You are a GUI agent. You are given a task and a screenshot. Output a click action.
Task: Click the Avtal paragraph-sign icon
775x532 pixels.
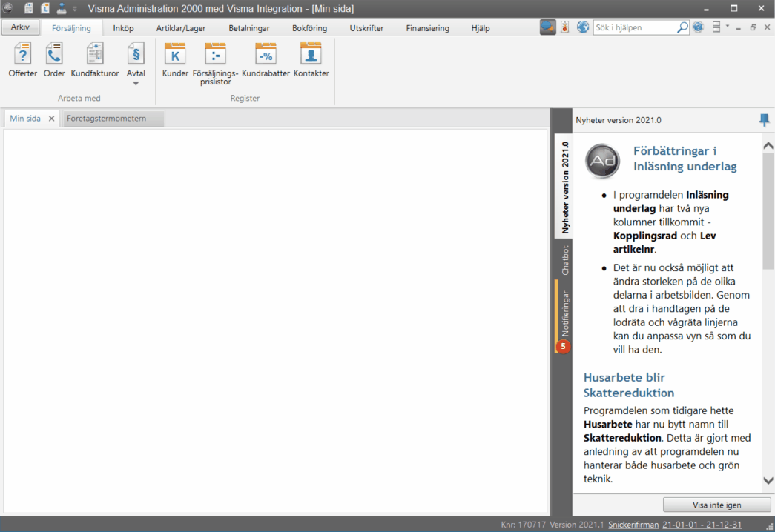click(x=136, y=54)
